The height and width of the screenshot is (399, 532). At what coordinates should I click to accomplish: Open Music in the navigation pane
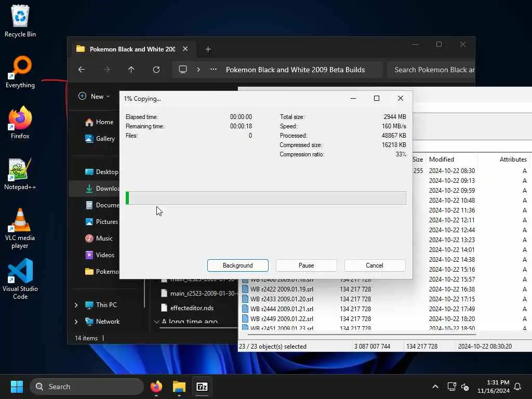click(x=98, y=238)
